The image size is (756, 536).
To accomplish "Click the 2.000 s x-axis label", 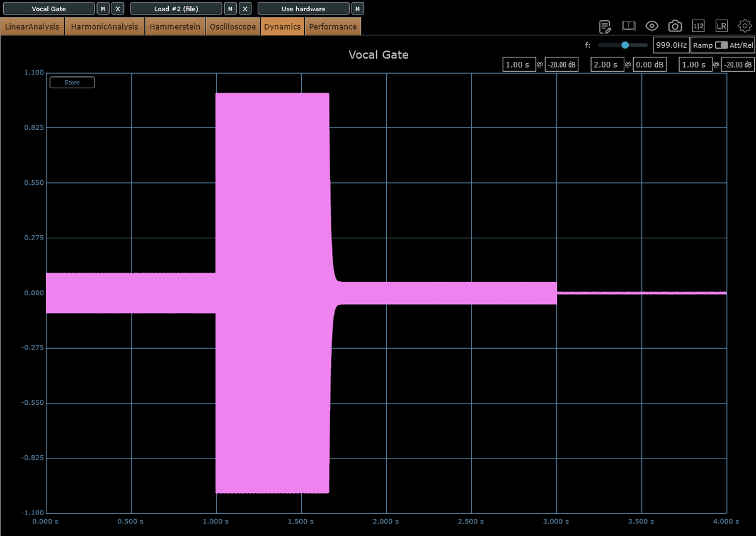I will pyautogui.click(x=386, y=521).
